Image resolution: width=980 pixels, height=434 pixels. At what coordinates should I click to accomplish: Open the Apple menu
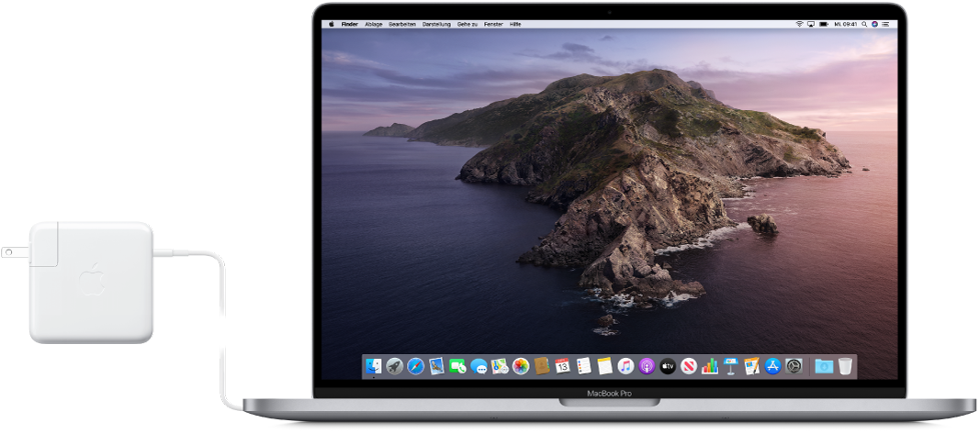[332, 24]
